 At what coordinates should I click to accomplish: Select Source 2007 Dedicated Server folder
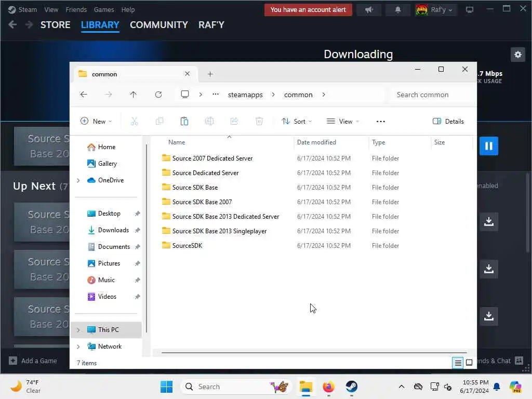[x=212, y=158]
